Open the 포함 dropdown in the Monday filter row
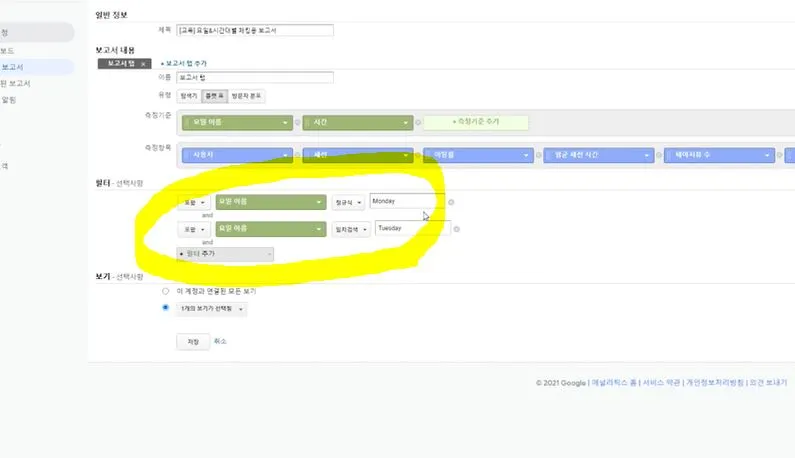Image resolution: width=795 pixels, height=458 pixels. coord(194,202)
